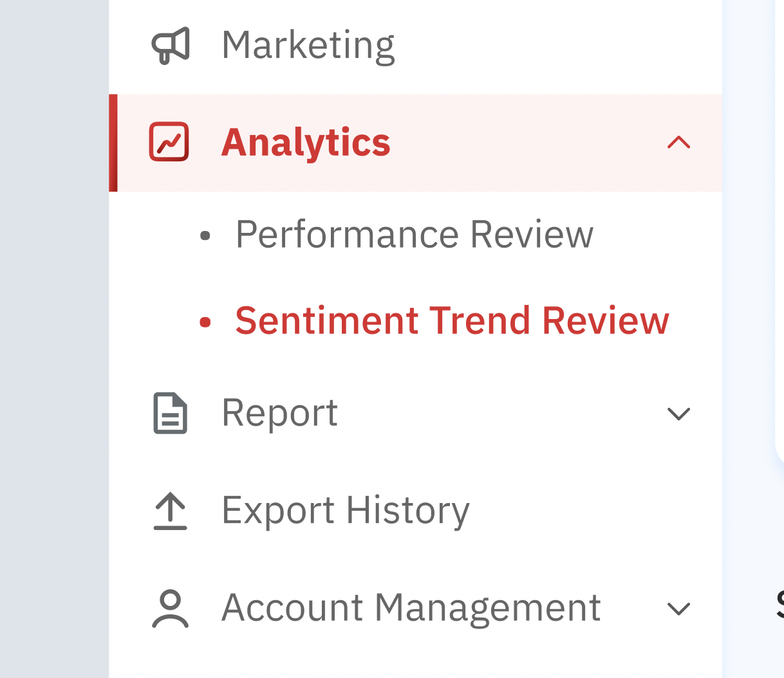Click the red bullet before Sentiment Trend Review
Viewport: 784px width, 678px height.
point(205,322)
